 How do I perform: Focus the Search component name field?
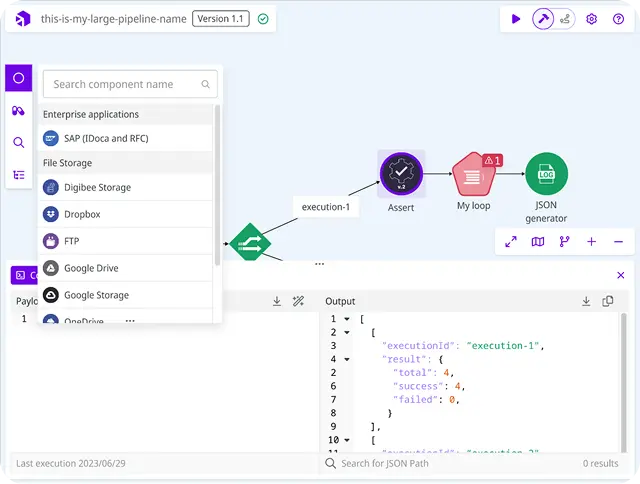[x=130, y=84]
